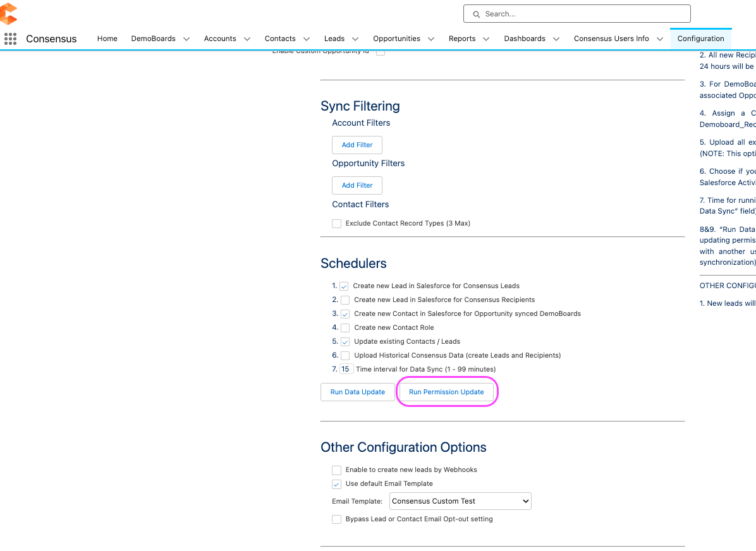Open Consensus Users Info tab
Screen dimensions: 756x551
click(611, 39)
